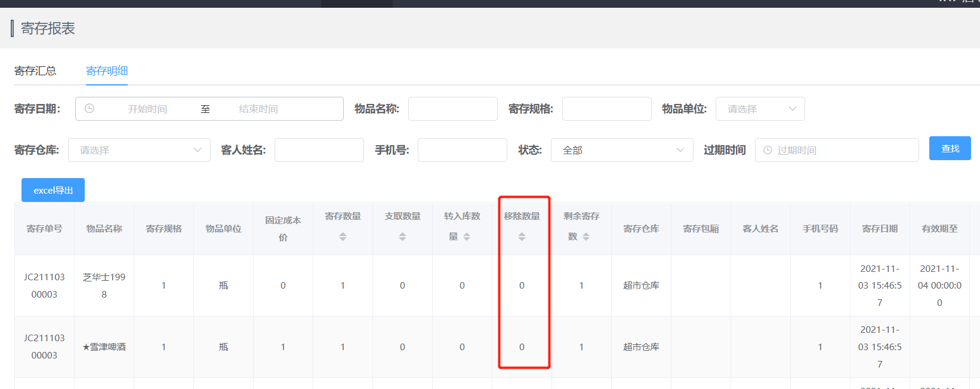The width and height of the screenshot is (980, 389).
Task: Click 超市仓库 in the 芝华士1998 row
Action: click(641, 286)
